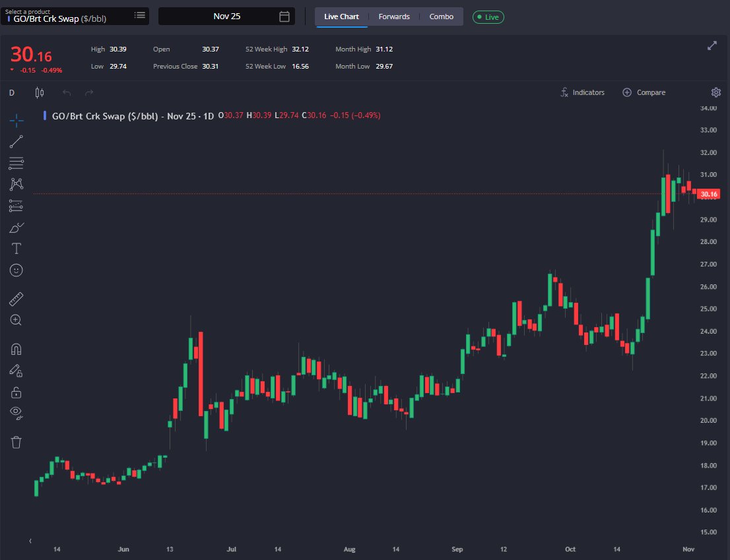Click the Open value 30.37 in header
This screenshot has height=560, width=730.
[x=211, y=49]
